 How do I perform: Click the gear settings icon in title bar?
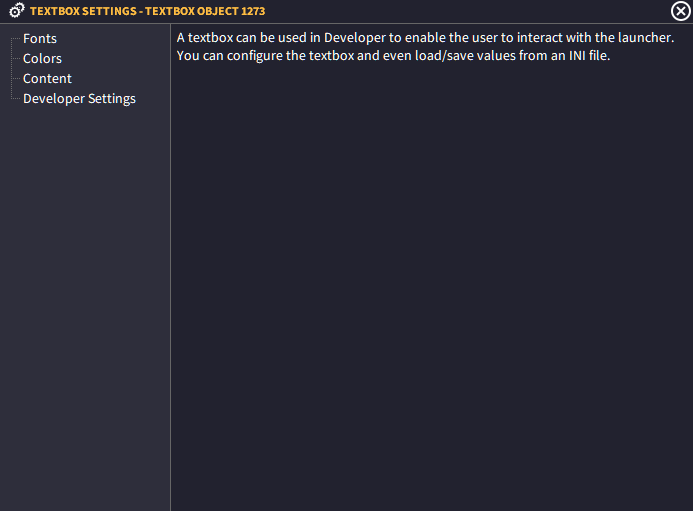pyautogui.click(x=17, y=11)
